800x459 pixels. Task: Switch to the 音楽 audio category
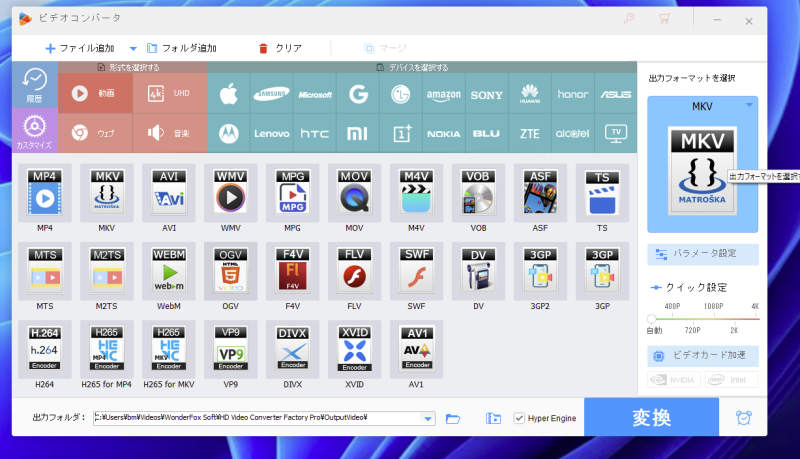[x=170, y=132]
